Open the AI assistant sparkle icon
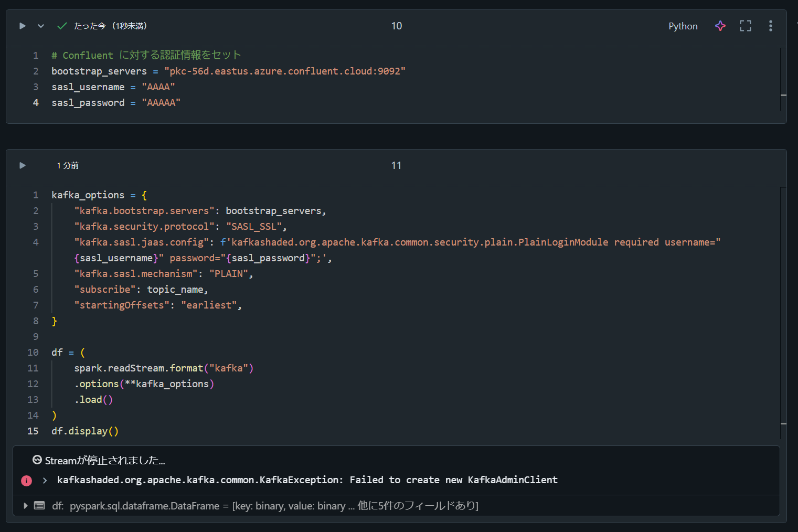Viewport: 798px width, 532px height. pos(720,26)
